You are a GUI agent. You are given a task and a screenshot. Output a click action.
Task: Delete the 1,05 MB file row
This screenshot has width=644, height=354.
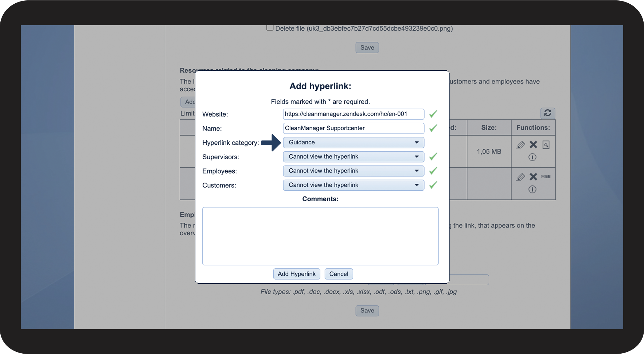coord(533,145)
